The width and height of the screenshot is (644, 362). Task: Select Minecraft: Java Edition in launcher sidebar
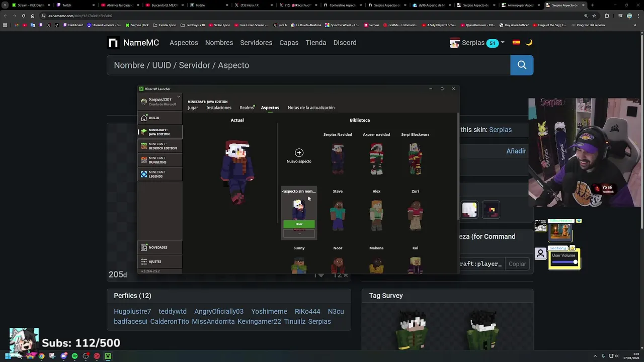pyautogui.click(x=159, y=132)
